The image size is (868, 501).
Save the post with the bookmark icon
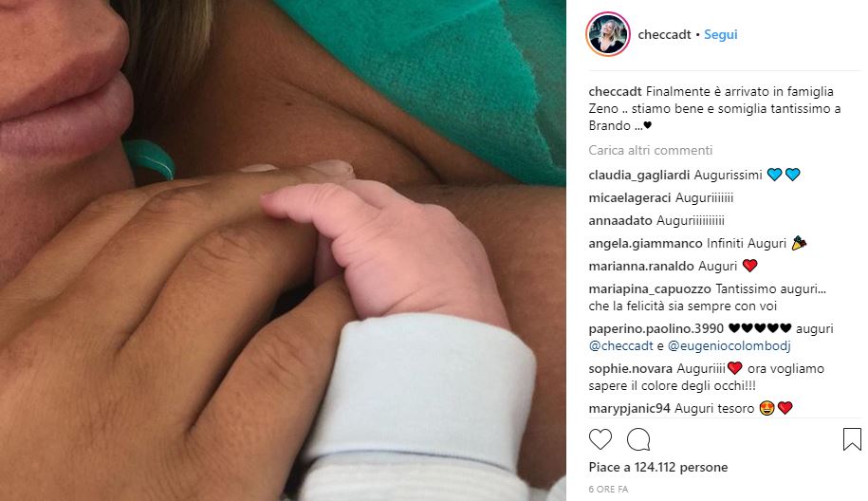coord(852,439)
